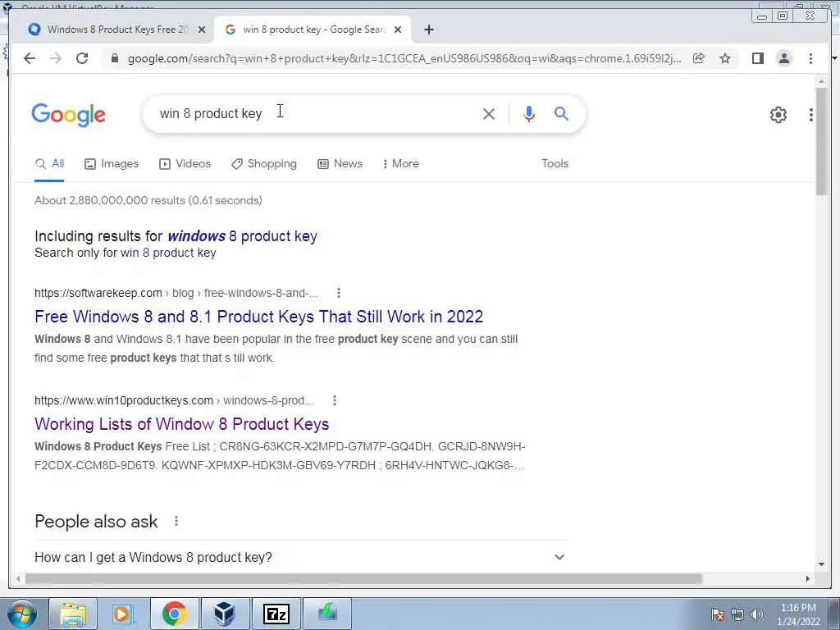Screen dimensions: 840x630
Task: Open Google apps dots menu
Action: click(x=811, y=115)
